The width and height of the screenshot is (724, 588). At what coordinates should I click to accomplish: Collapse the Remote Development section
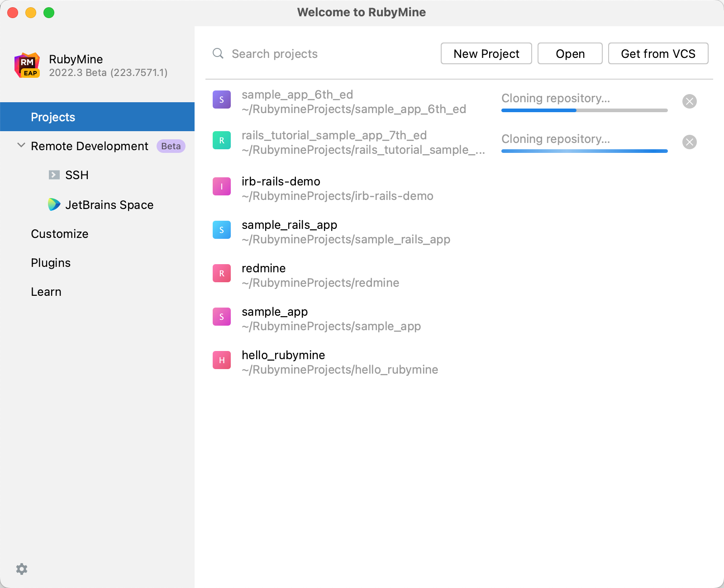[x=21, y=146]
